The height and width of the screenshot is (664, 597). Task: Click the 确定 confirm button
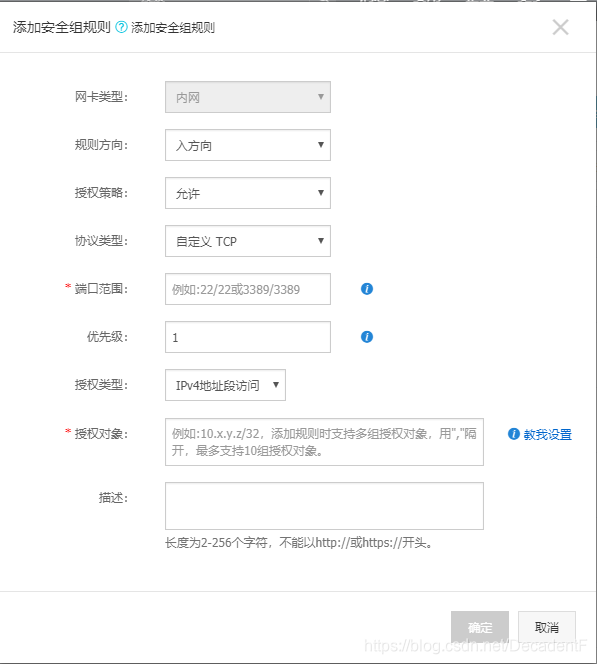tap(480, 627)
